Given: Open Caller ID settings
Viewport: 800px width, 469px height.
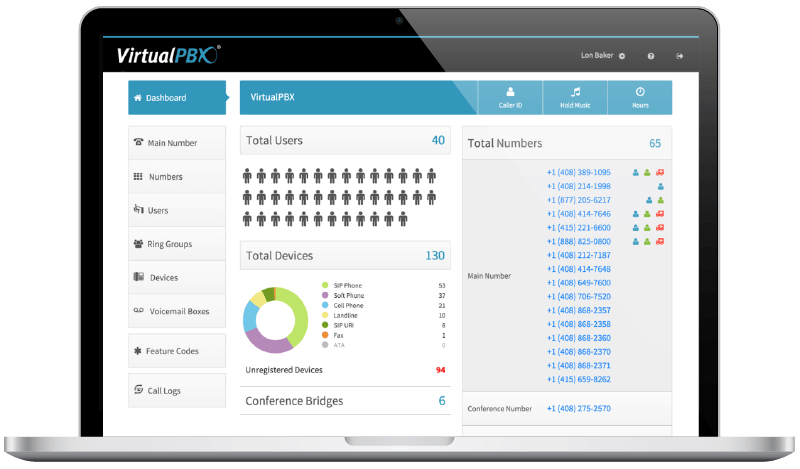Looking at the screenshot, I should (x=510, y=97).
